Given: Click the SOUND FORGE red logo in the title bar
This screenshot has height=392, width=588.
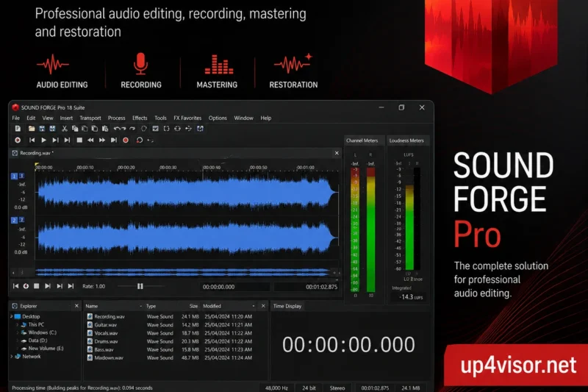Looking at the screenshot, I should pos(15,107).
